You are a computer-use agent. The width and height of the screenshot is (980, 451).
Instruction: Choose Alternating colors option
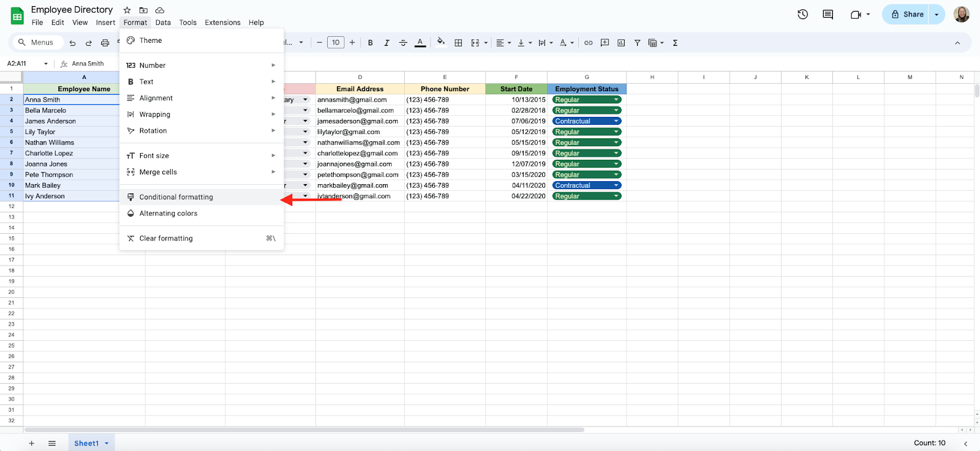point(202,214)
